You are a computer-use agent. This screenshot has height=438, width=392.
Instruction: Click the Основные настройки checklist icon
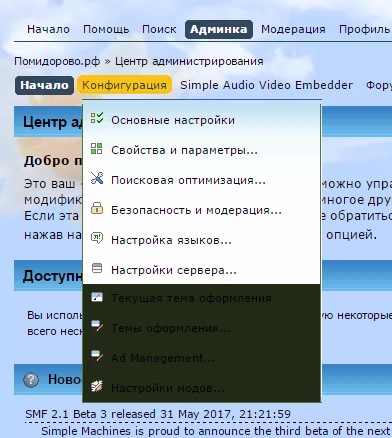click(97, 118)
